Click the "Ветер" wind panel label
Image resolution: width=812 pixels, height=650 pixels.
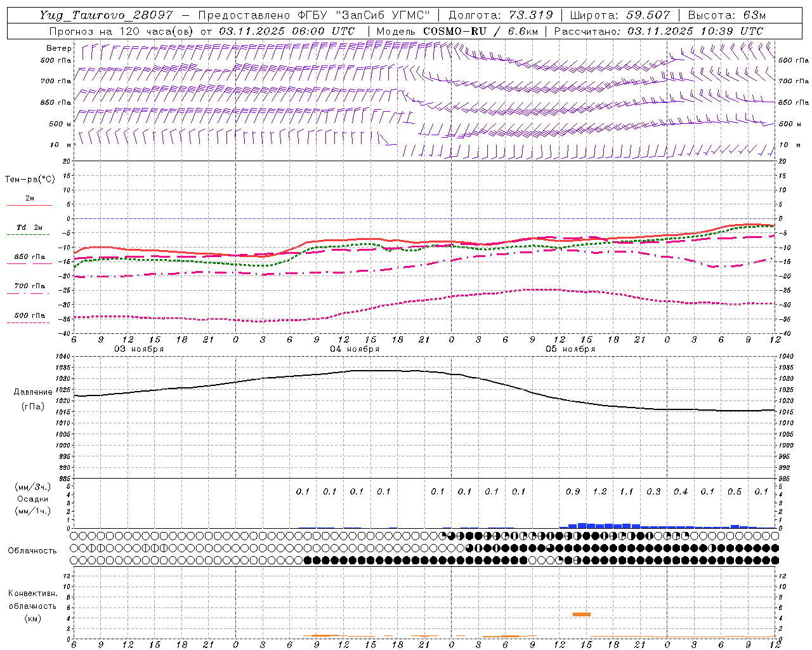pos(59,48)
